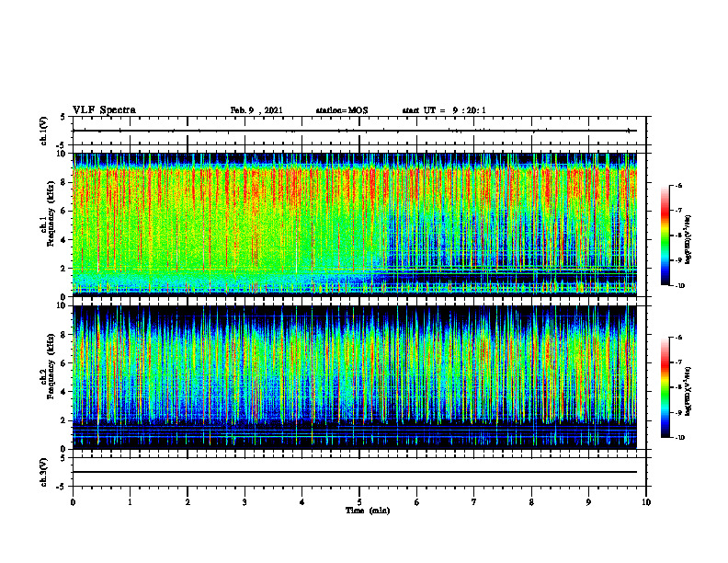
Task: Click time axis tick label "10"
Action: coord(646,502)
